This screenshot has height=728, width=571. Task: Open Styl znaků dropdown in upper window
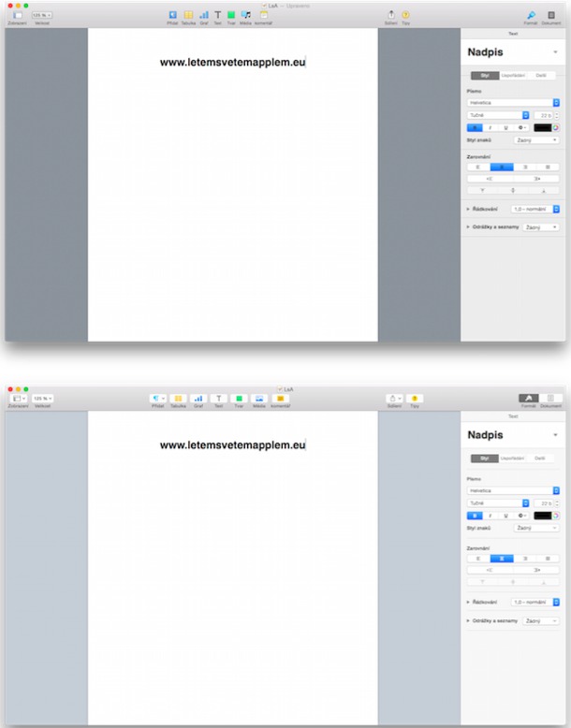[536, 140]
